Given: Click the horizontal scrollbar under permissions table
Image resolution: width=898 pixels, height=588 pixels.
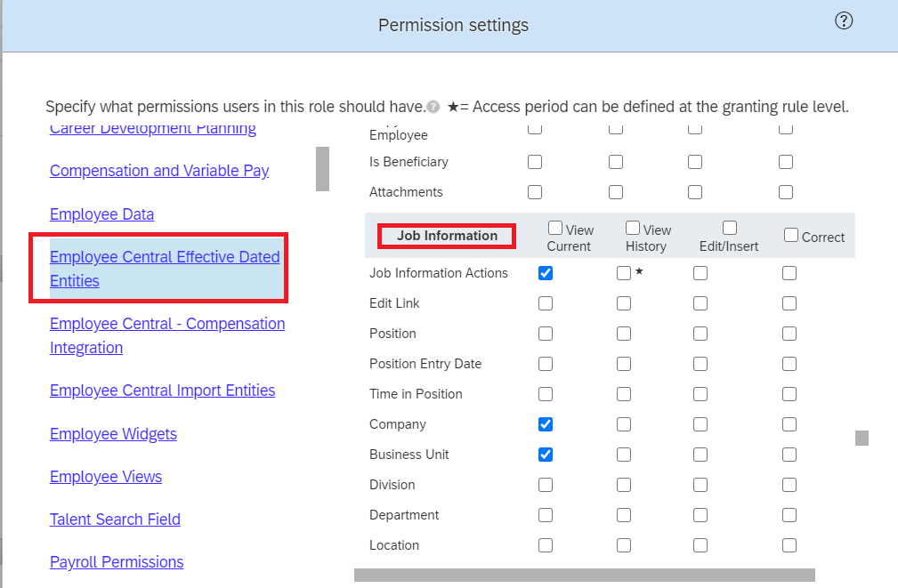Looking at the screenshot, I should [584, 575].
